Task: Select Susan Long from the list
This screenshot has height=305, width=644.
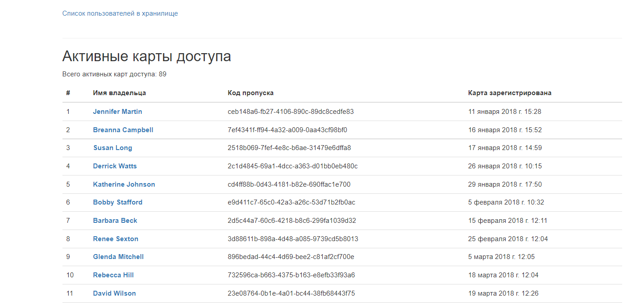Action: point(112,147)
